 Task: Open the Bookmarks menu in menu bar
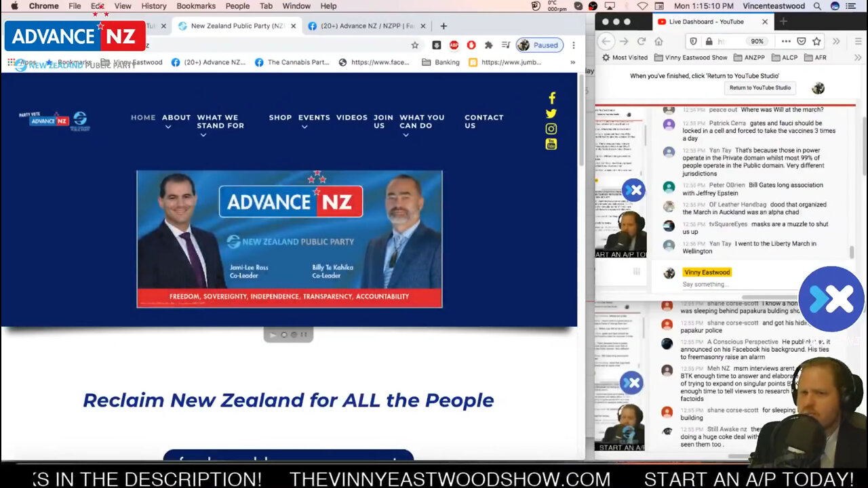pos(196,6)
